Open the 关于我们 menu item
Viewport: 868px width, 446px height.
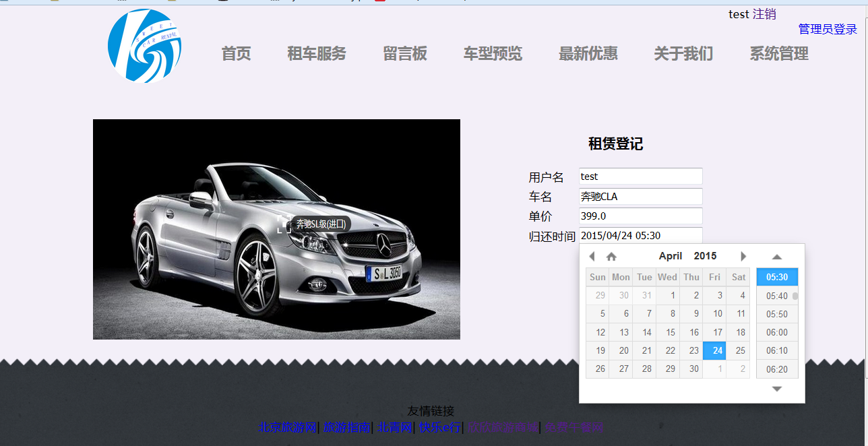[683, 54]
